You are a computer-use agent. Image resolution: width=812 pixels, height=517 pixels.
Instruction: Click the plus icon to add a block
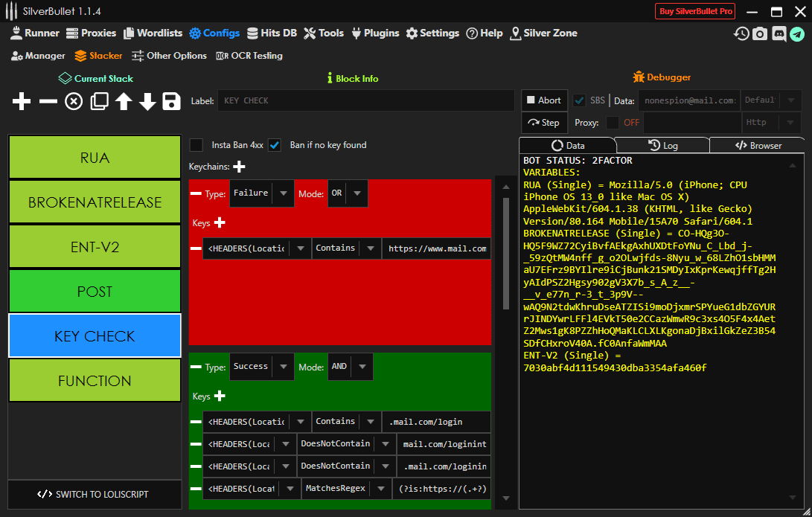(22, 102)
